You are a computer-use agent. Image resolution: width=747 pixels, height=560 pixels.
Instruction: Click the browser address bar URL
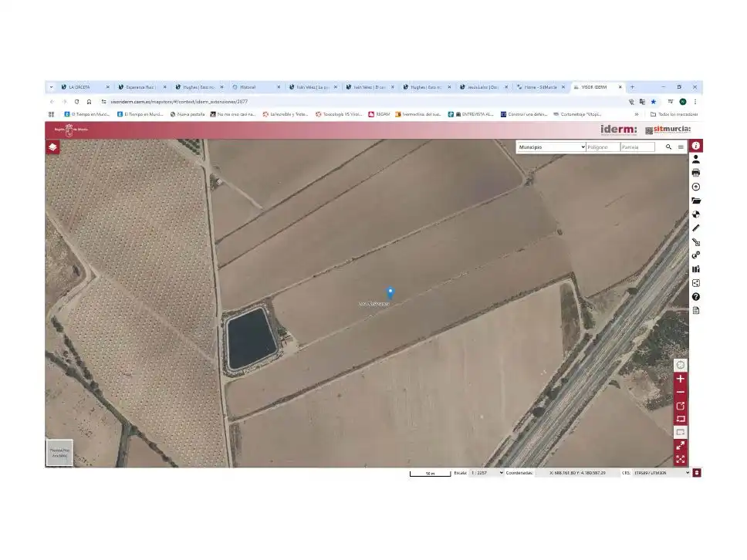click(x=179, y=101)
